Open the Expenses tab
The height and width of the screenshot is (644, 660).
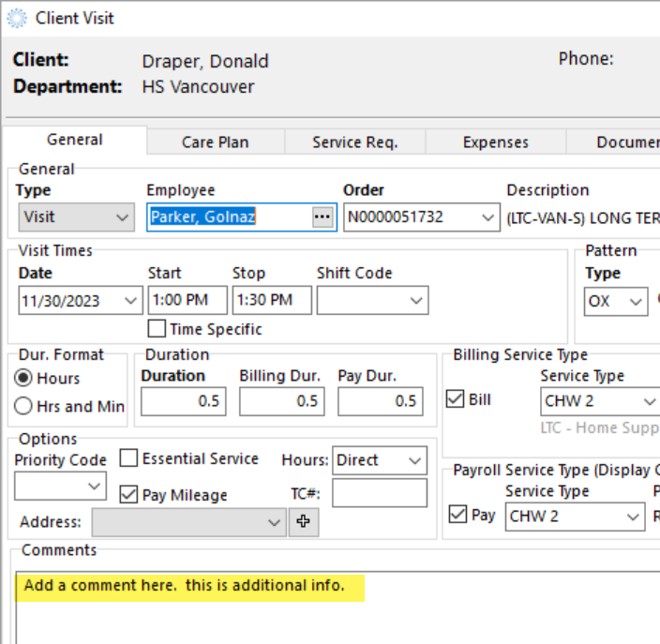click(x=495, y=142)
